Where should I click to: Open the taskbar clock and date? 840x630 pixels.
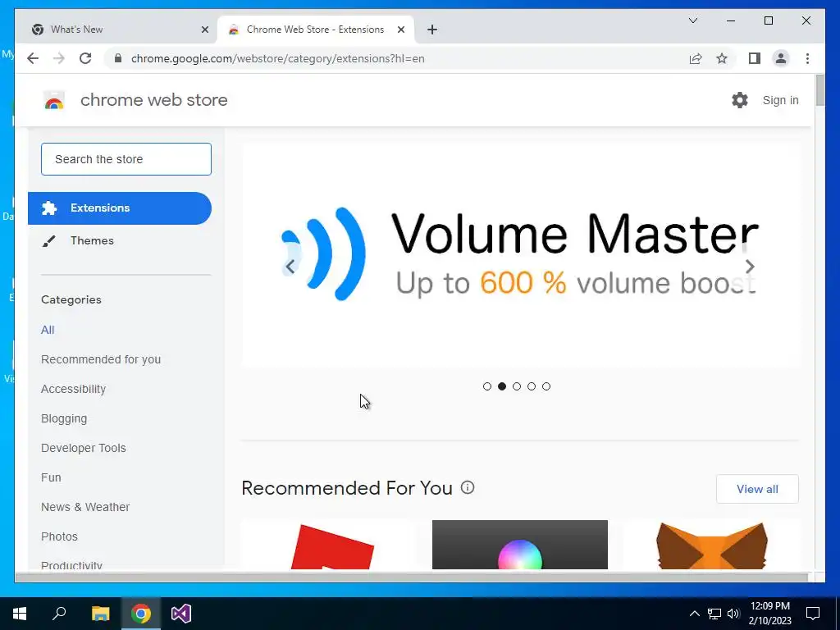[769, 614]
